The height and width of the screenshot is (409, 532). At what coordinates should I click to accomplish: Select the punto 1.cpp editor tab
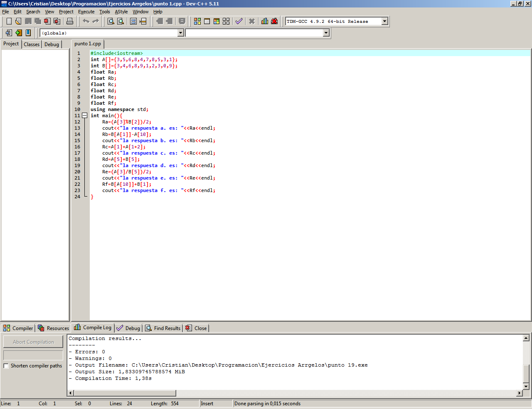tap(88, 44)
